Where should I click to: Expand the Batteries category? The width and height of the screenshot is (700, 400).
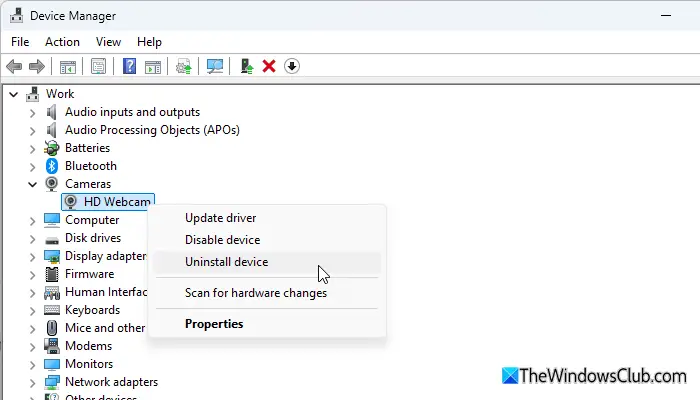click(x=33, y=148)
